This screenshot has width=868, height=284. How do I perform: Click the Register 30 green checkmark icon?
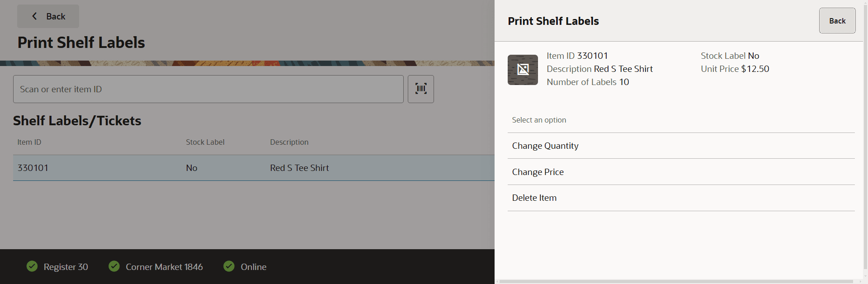(32, 266)
